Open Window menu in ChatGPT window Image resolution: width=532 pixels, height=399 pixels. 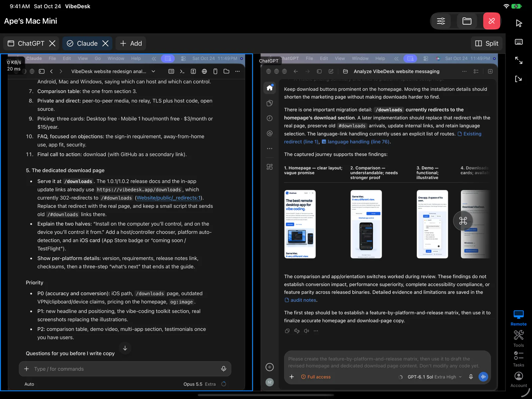(360, 59)
